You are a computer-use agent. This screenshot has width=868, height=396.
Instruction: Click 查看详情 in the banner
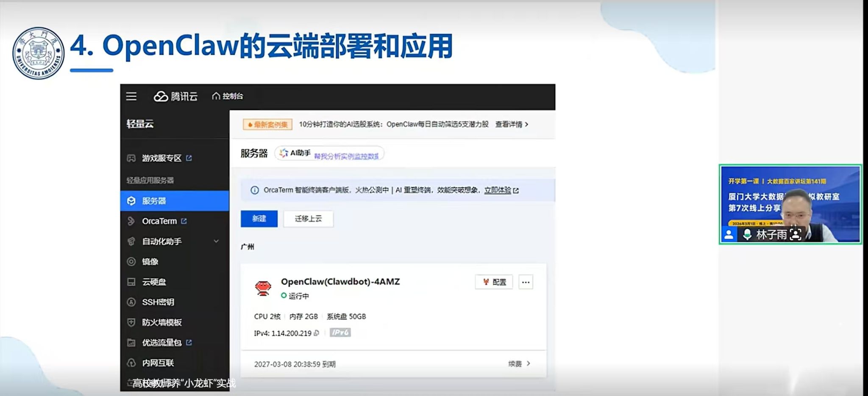[x=512, y=125]
